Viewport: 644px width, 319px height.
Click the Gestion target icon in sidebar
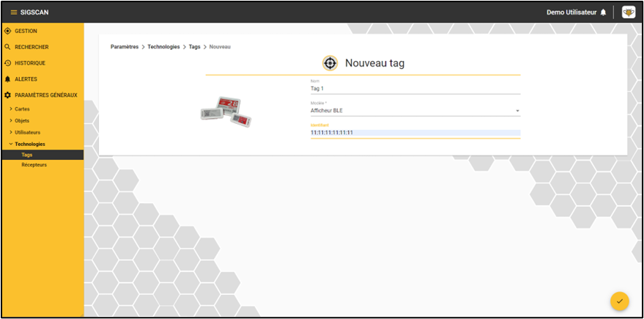pyautogui.click(x=7, y=31)
